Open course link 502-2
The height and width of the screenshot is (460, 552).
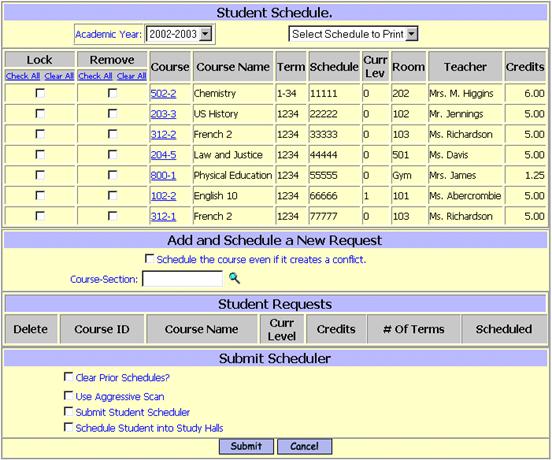163,94
